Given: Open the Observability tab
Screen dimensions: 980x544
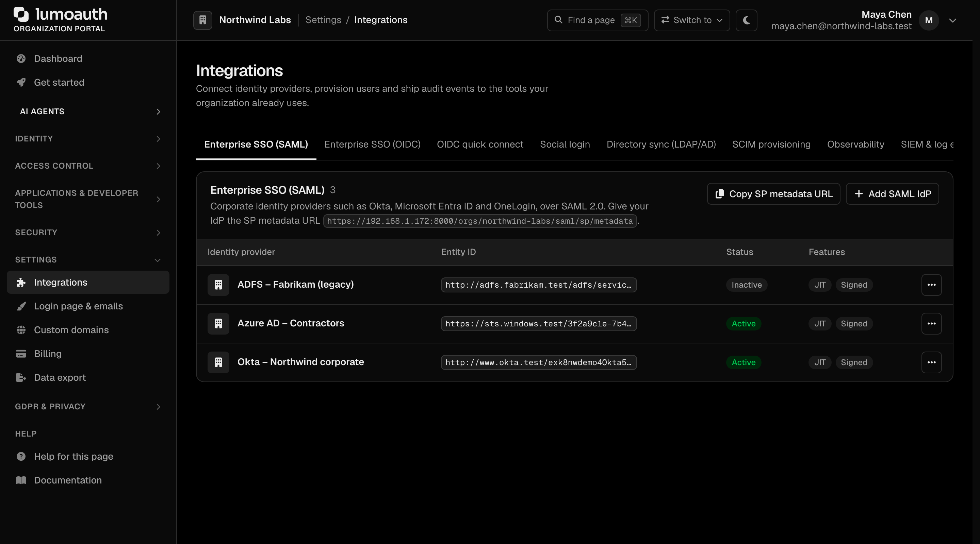Looking at the screenshot, I should point(855,144).
